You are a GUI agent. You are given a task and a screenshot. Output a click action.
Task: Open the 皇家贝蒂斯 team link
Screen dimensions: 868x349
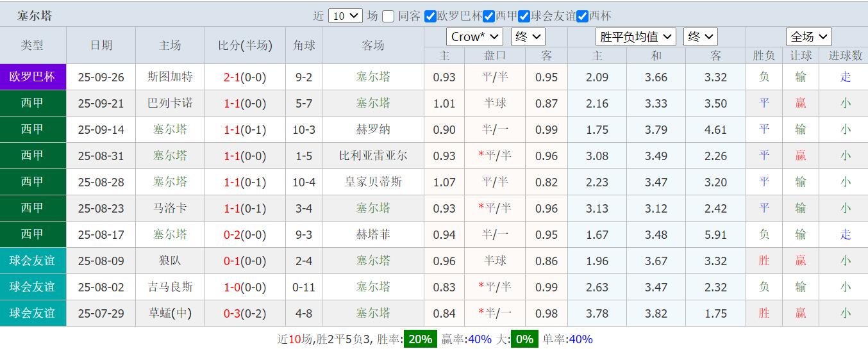click(x=373, y=182)
